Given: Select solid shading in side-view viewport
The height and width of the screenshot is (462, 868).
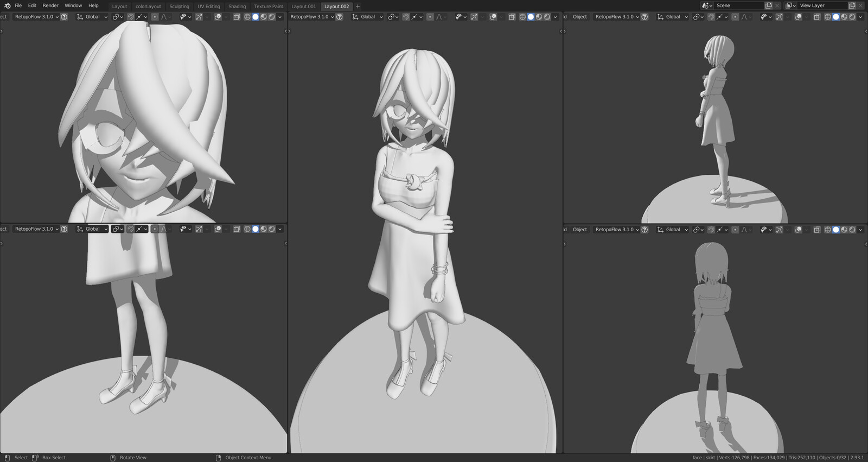Looking at the screenshot, I should click(x=836, y=17).
